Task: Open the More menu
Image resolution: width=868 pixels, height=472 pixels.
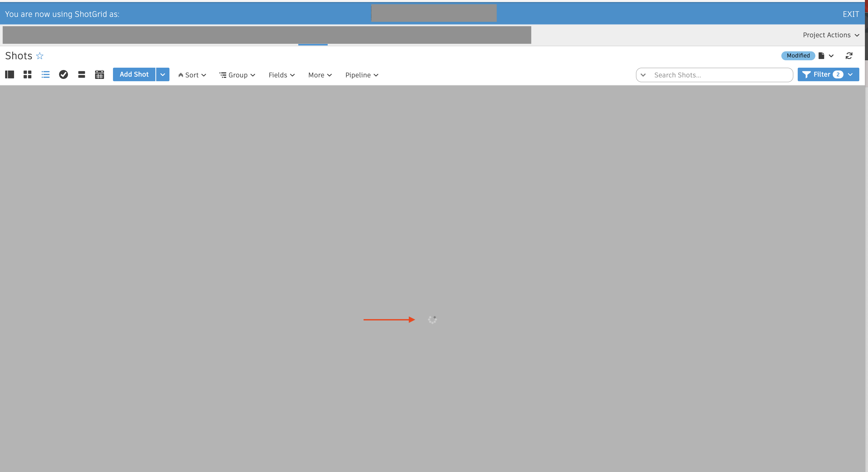Action: click(x=320, y=75)
